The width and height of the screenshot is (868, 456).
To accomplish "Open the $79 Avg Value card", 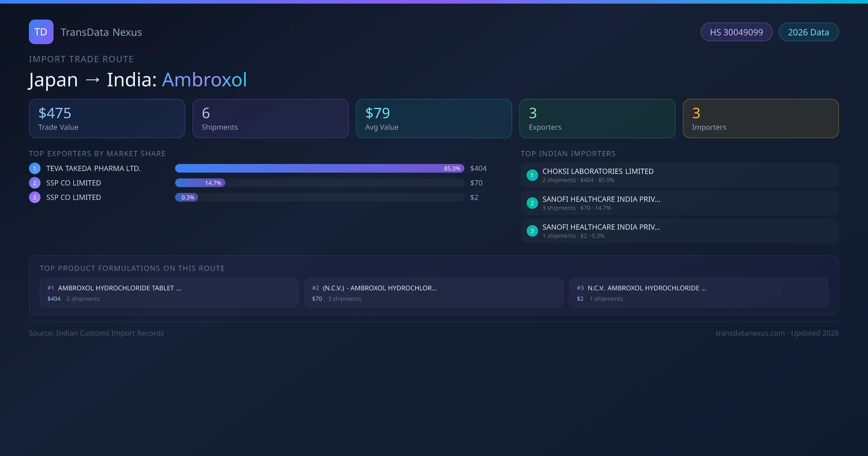I will click(x=434, y=119).
